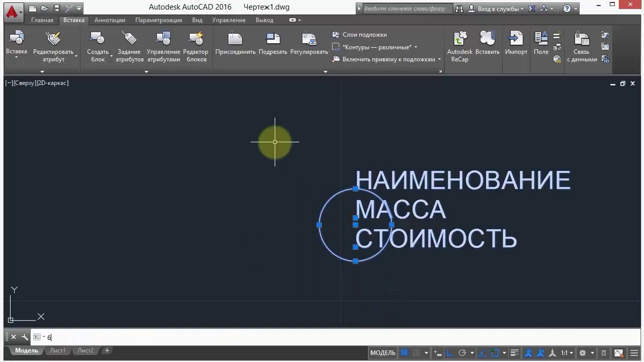The image size is (644, 362).
Task: Click the binoculars search icon
Action: pos(459,9)
